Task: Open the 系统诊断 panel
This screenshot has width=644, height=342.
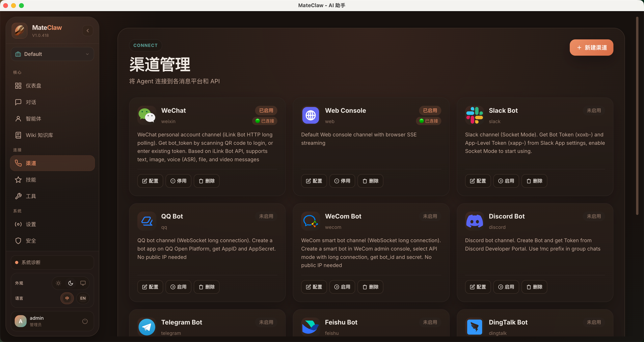Action: 52,262
